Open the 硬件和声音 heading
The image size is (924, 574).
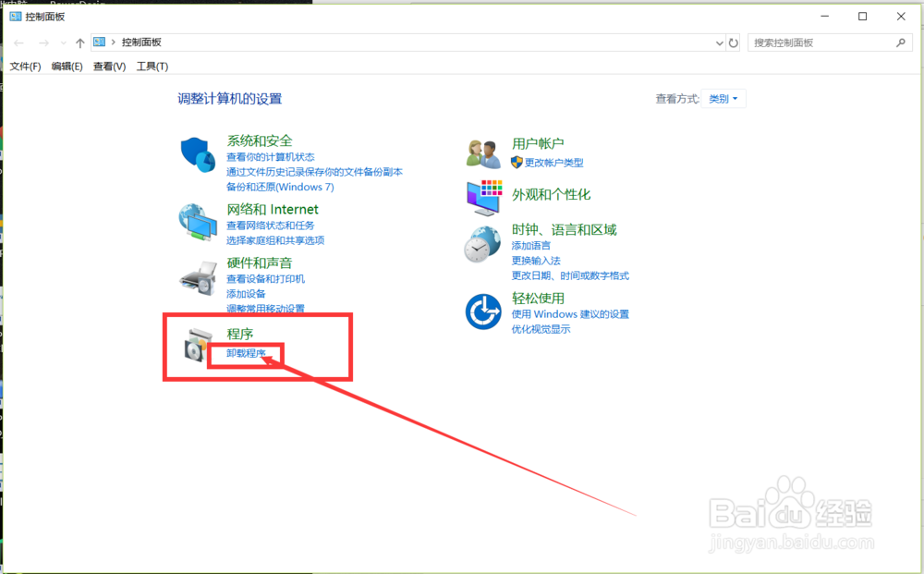pos(260,263)
